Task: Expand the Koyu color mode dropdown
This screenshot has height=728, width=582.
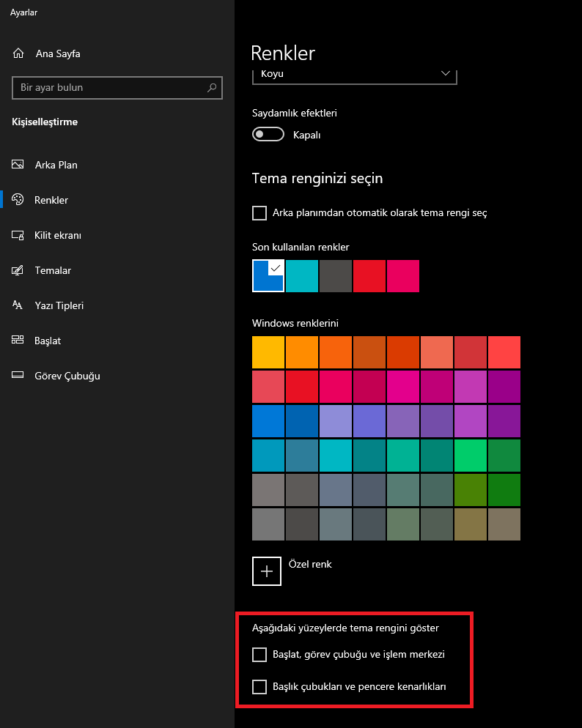Action: 354,74
